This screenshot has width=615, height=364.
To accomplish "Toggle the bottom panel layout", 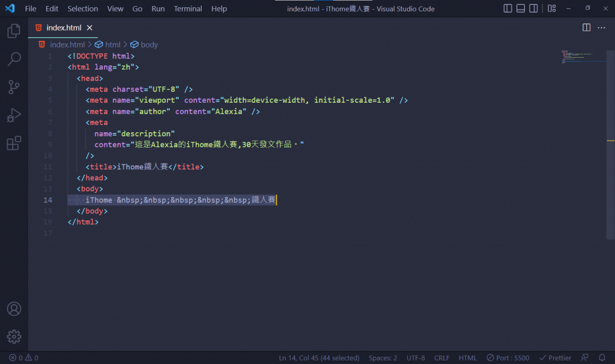I will coord(521,8).
